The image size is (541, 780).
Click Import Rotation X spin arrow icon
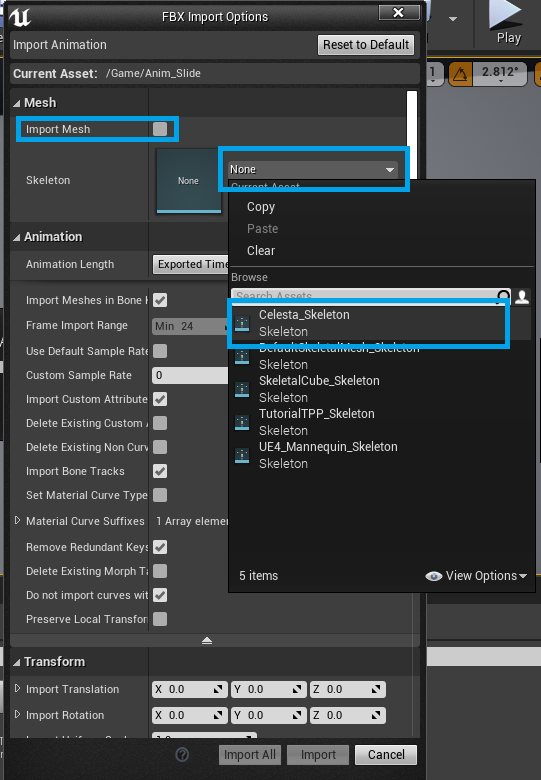(x=218, y=715)
